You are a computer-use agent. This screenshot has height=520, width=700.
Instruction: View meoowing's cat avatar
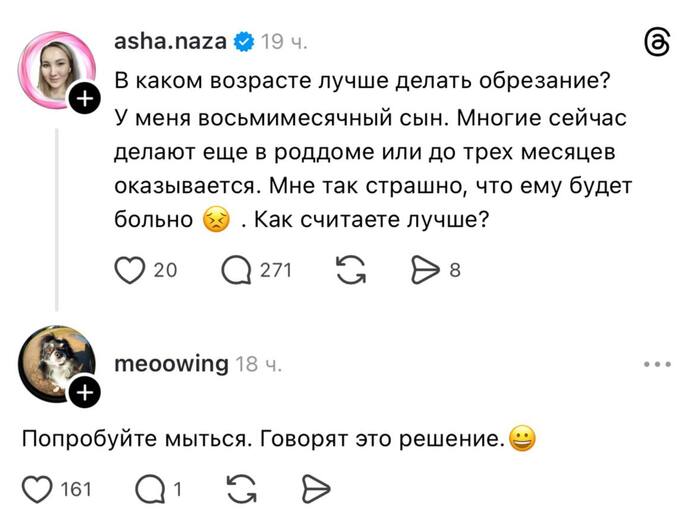pyautogui.click(x=57, y=364)
